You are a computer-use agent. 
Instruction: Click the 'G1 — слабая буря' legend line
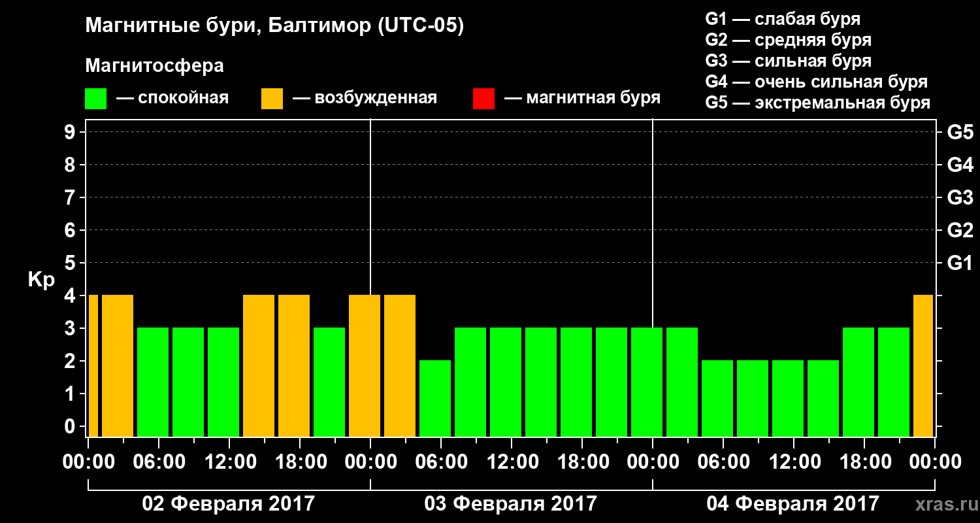click(x=783, y=19)
